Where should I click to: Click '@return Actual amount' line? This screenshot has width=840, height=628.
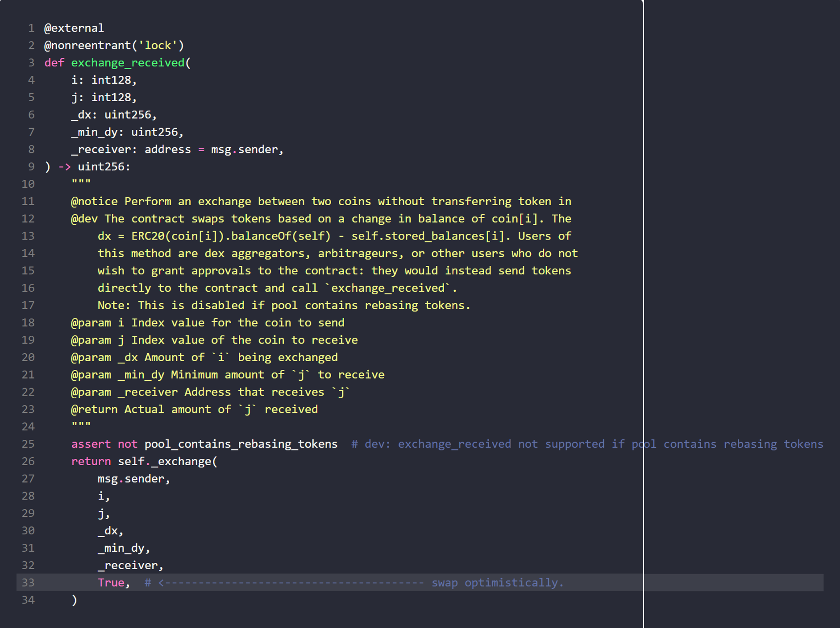pyautogui.click(x=195, y=409)
